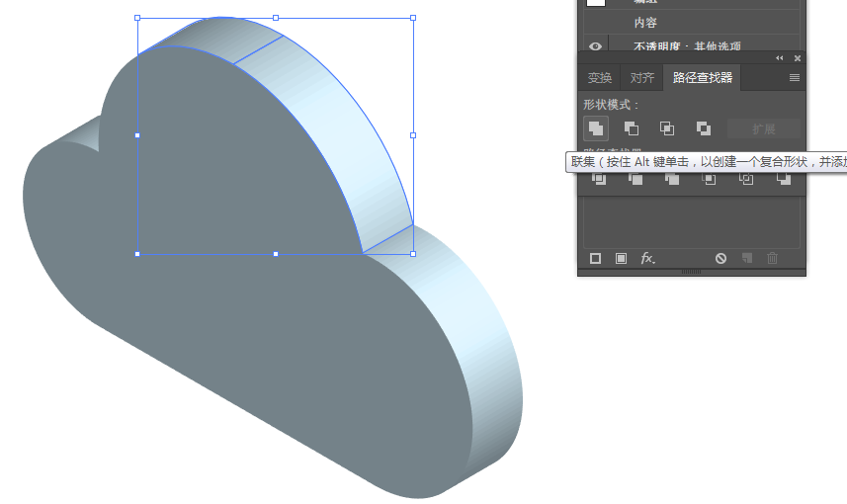847x504 pixels.
Task: Click the left-middle selection handle
Action: point(137,135)
